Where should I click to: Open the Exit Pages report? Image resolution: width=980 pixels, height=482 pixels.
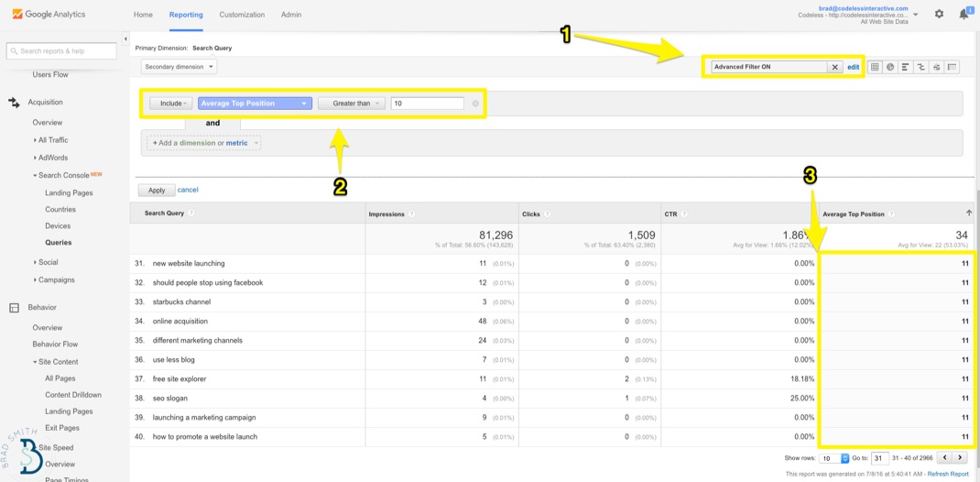click(x=62, y=428)
